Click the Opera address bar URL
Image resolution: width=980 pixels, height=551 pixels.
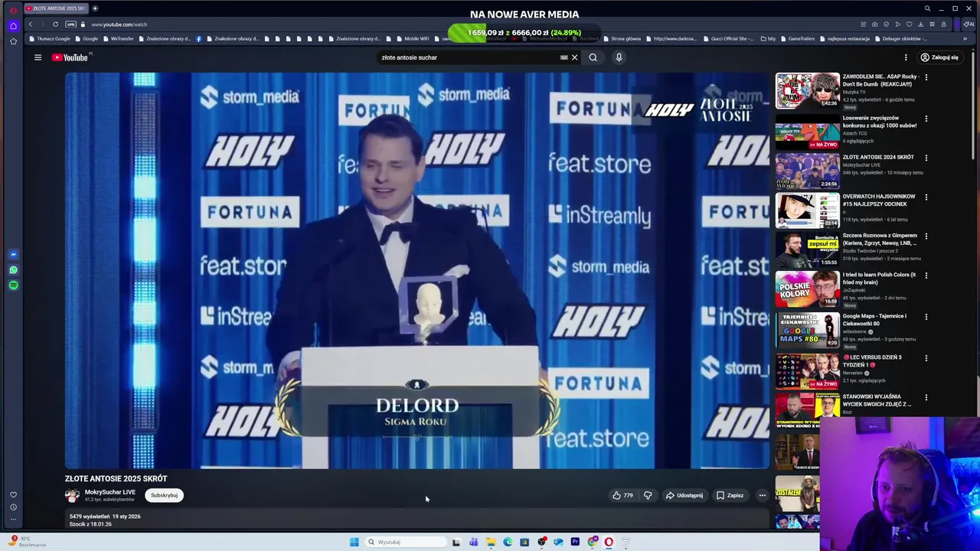coord(119,24)
